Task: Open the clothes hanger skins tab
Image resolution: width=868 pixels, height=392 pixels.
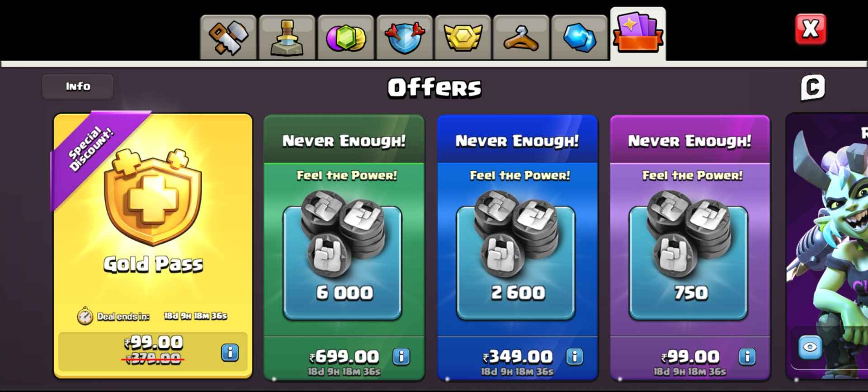Action: pos(521,37)
